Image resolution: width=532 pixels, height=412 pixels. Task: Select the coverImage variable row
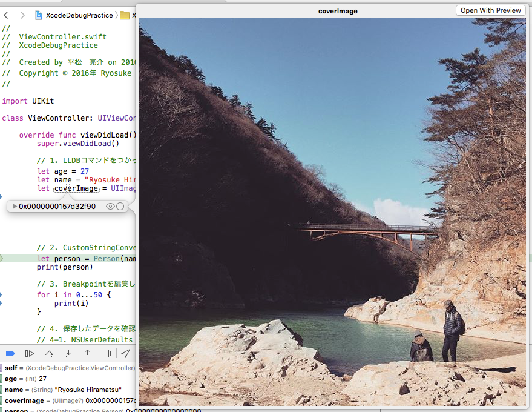coord(68,400)
